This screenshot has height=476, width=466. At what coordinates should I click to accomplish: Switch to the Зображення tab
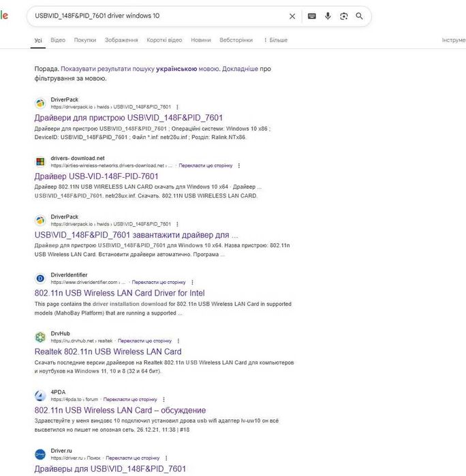121,40
